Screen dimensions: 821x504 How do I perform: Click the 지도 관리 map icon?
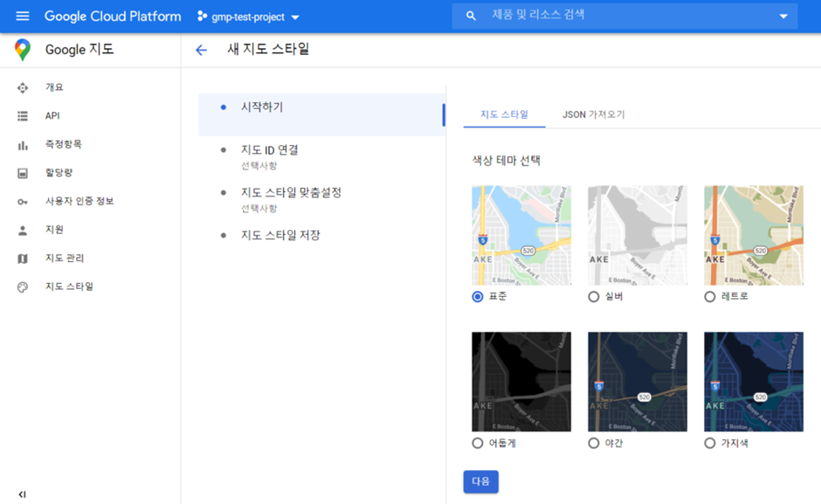23,259
